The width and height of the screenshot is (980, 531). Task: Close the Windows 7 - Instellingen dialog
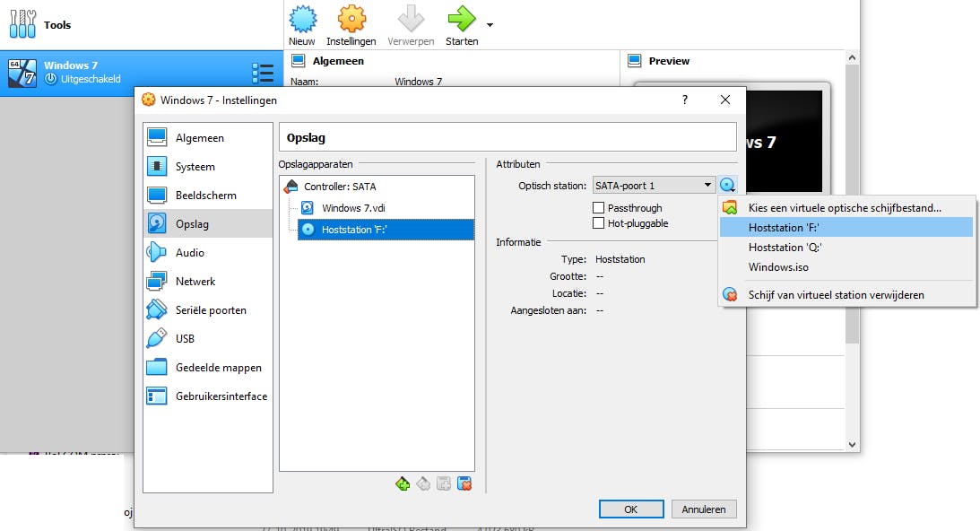pos(725,100)
